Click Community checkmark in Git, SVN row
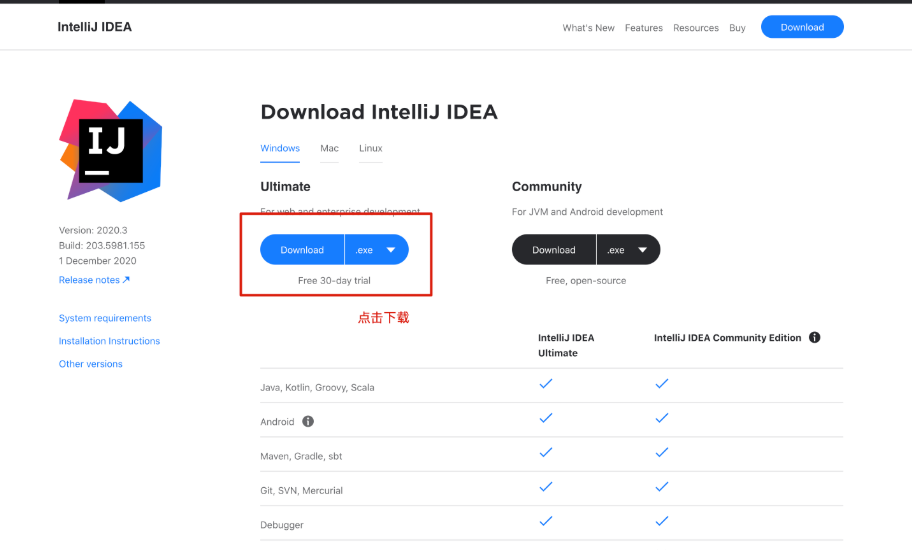912x550 pixels. click(661, 487)
